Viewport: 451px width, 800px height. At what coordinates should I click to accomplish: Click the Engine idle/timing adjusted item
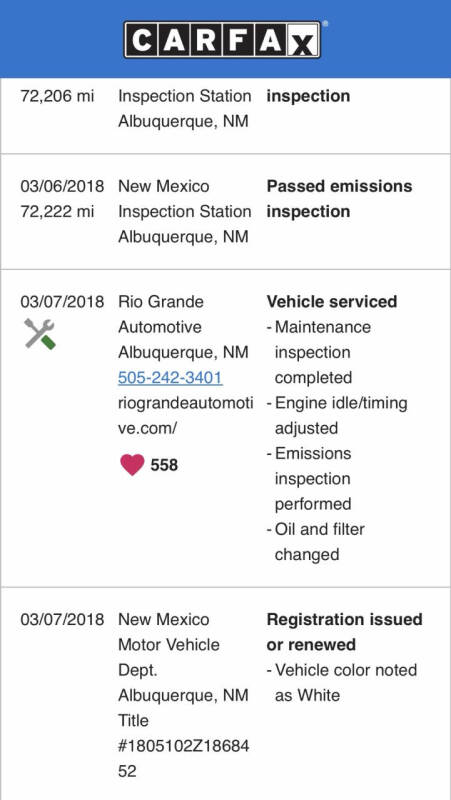pyautogui.click(x=337, y=415)
